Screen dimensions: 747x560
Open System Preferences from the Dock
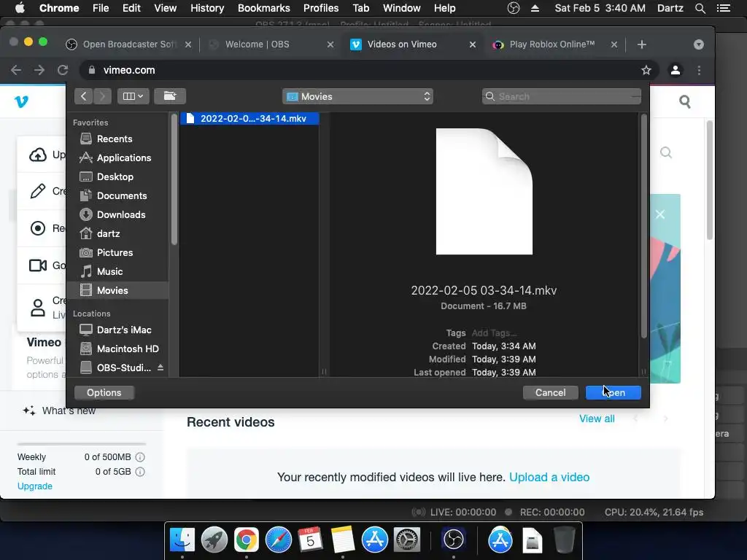coord(406,540)
